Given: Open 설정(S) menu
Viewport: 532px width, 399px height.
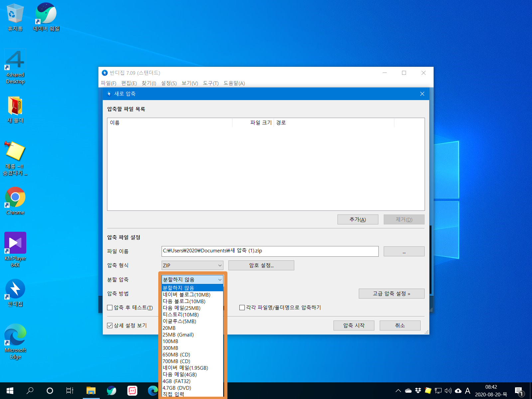Looking at the screenshot, I should click(169, 83).
